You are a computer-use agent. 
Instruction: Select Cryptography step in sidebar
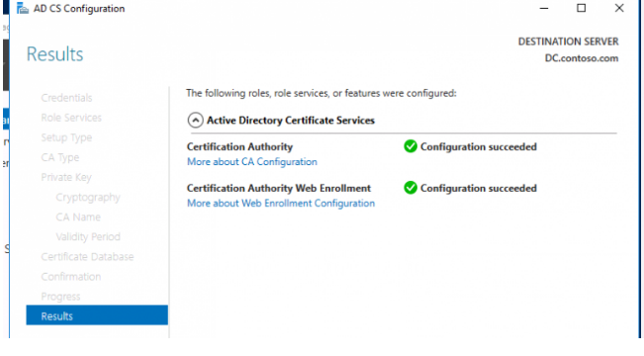click(88, 198)
